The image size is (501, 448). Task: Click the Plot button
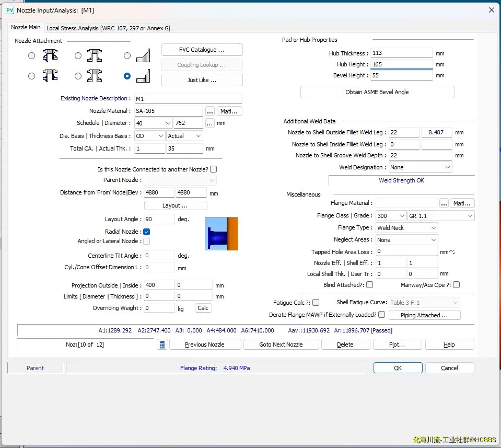tap(397, 344)
